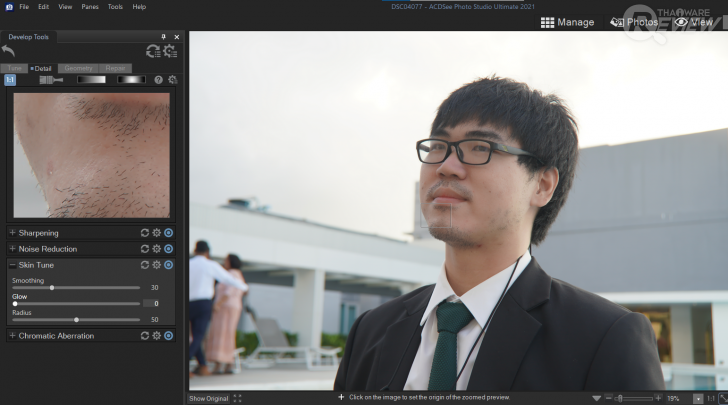Image resolution: width=728 pixels, height=405 pixels.
Task: Click the 1:1 actual size button
Action: [x=710, y=398]
